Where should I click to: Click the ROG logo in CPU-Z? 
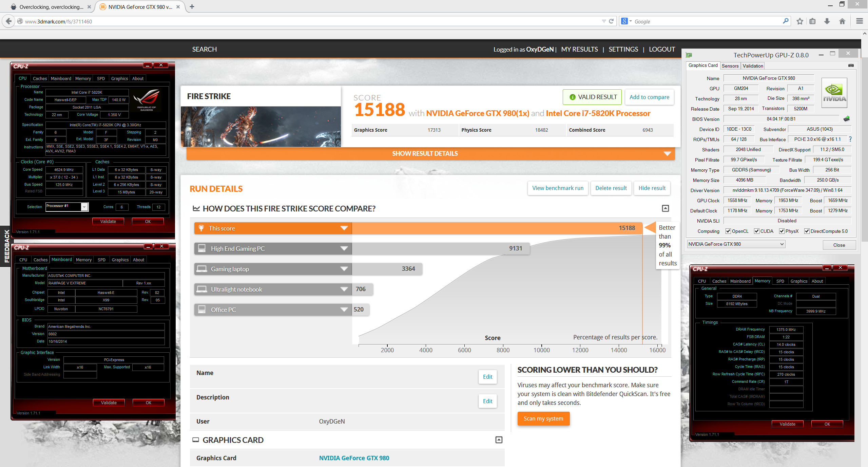[x=147, y=100]
